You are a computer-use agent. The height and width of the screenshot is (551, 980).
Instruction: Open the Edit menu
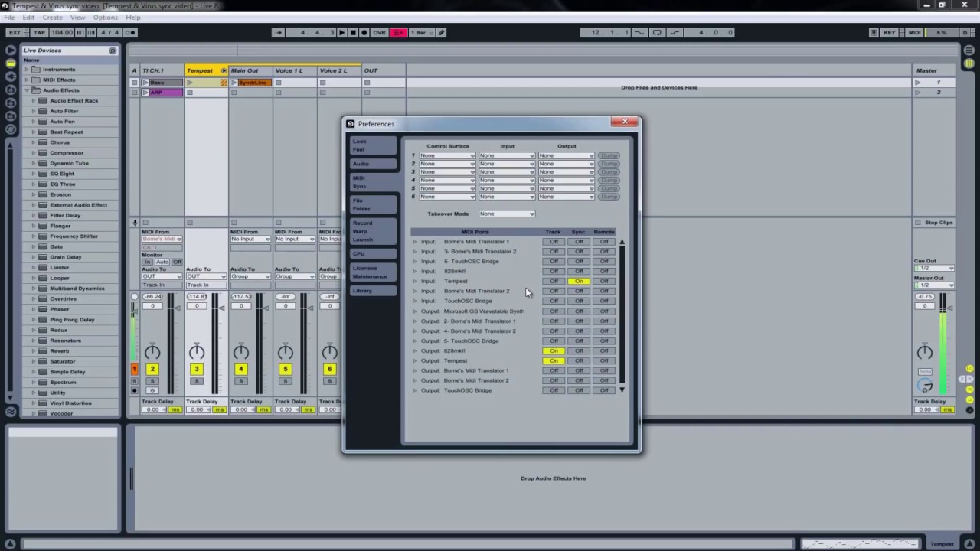[28, 18]
